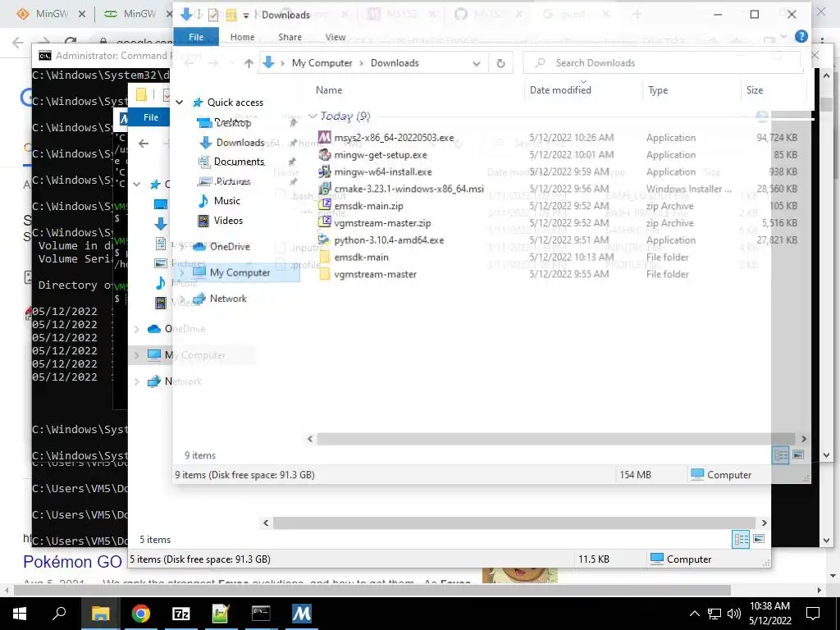The image size is (840, 630).
Task: Go back in the rear Explorer window
Action: click(144, 143)
